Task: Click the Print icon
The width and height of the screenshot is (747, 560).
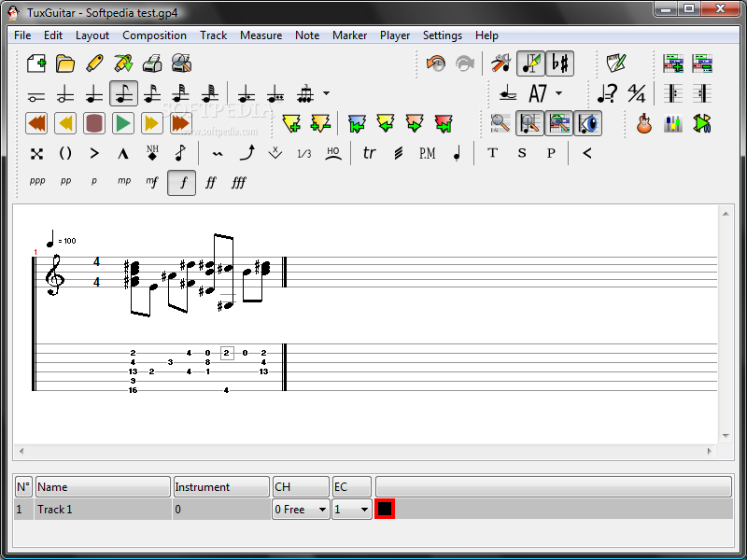Action: coord(152,63)
